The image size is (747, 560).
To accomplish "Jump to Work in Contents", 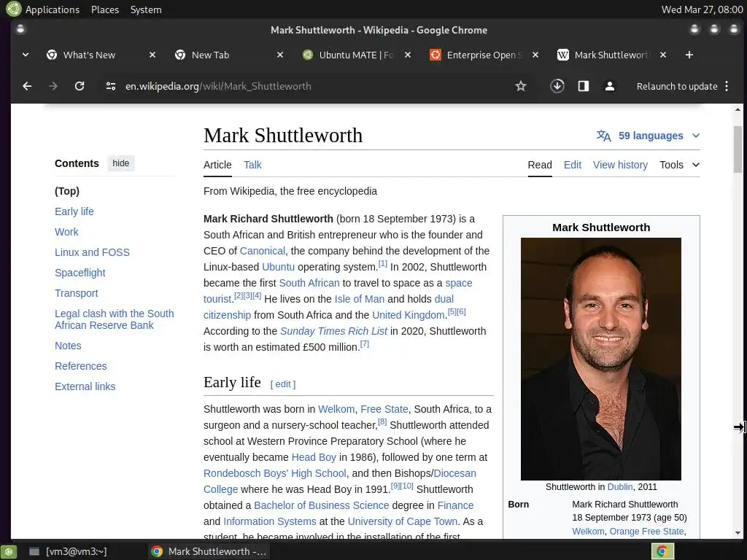I will pyautogui.click(x=66, y=232).
